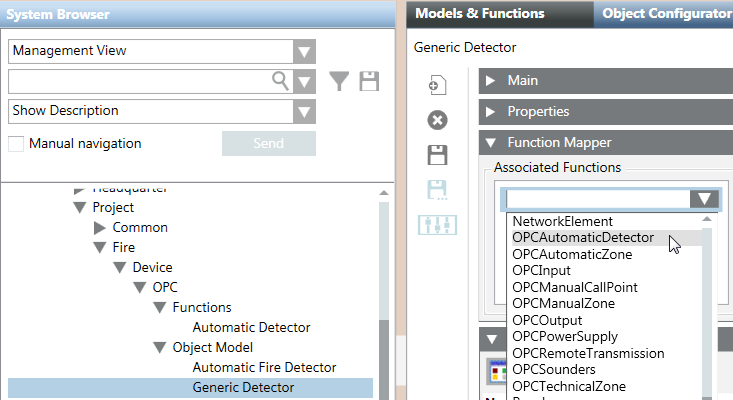Click the new object icon in toolbar
Viewport: 733px width, 400px height.
click(437, 86)
